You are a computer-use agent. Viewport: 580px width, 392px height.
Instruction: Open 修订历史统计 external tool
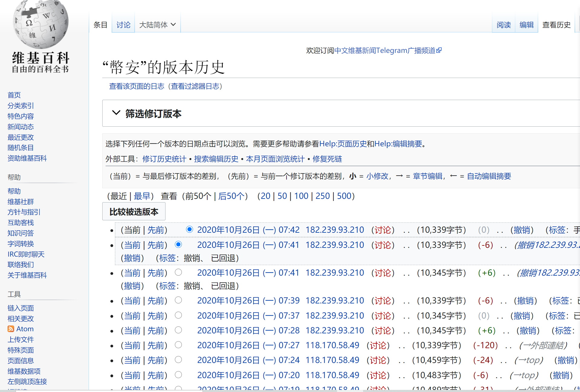(x=164, y=159)
